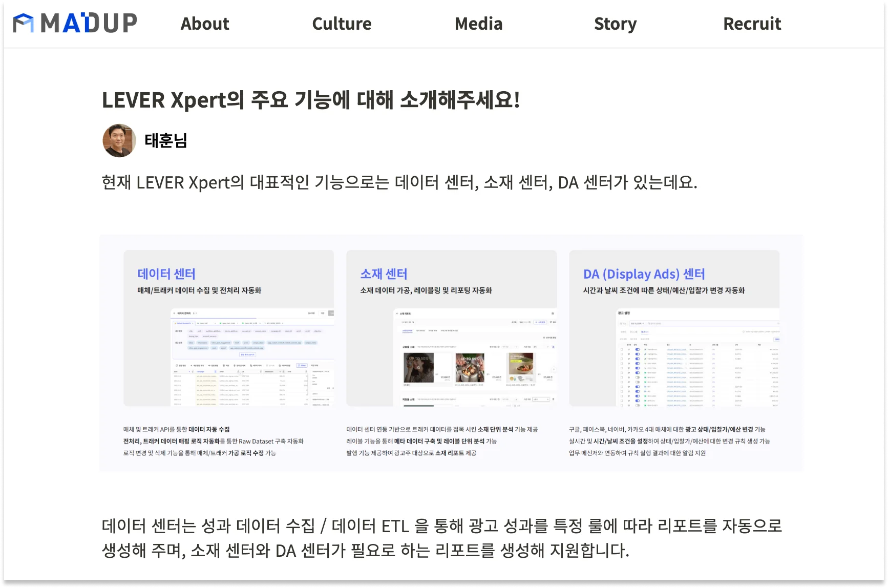
Task: Click the 필드 추가 button in the 데이터 센터 panel
Action: click(x=247, y=354)
